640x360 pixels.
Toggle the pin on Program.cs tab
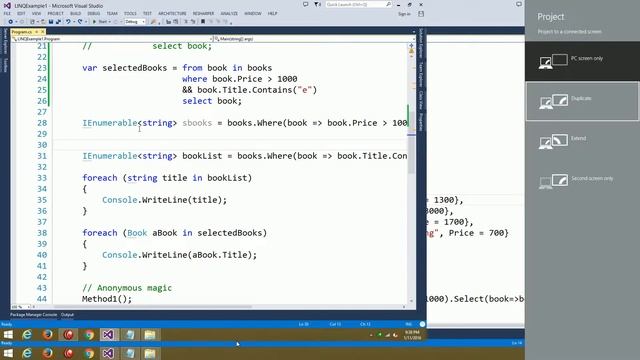(36, 31)
